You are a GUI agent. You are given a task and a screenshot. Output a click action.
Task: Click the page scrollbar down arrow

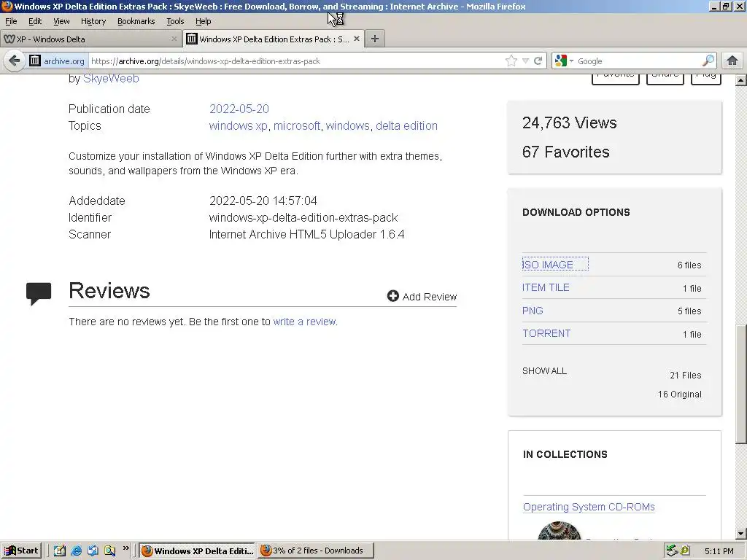pos(741,533)
